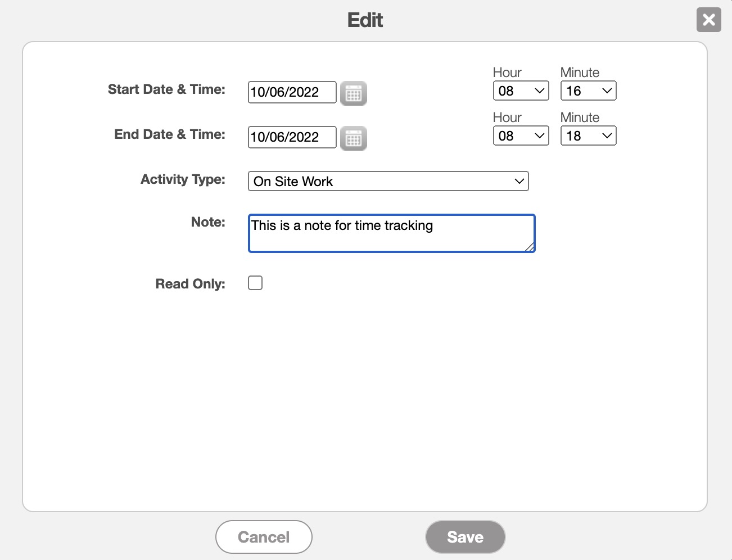Open the Activity Type dropdown

388,181
